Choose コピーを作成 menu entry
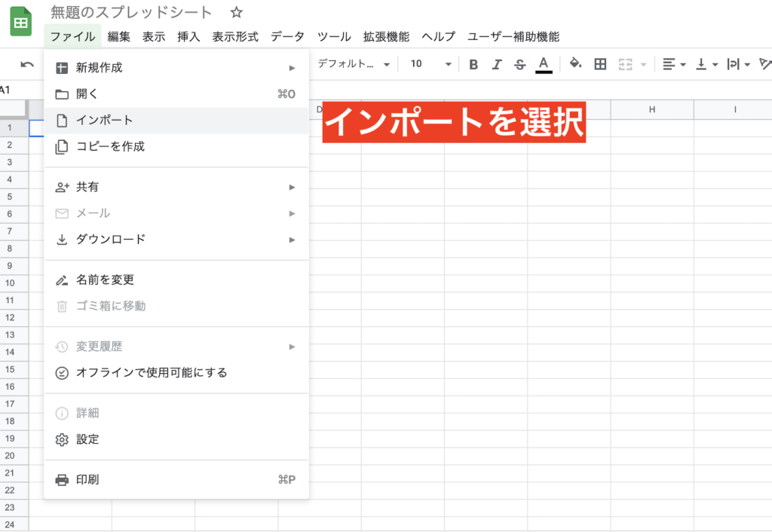The height and width of the screenshot is (532, 772). coord(110,146)
